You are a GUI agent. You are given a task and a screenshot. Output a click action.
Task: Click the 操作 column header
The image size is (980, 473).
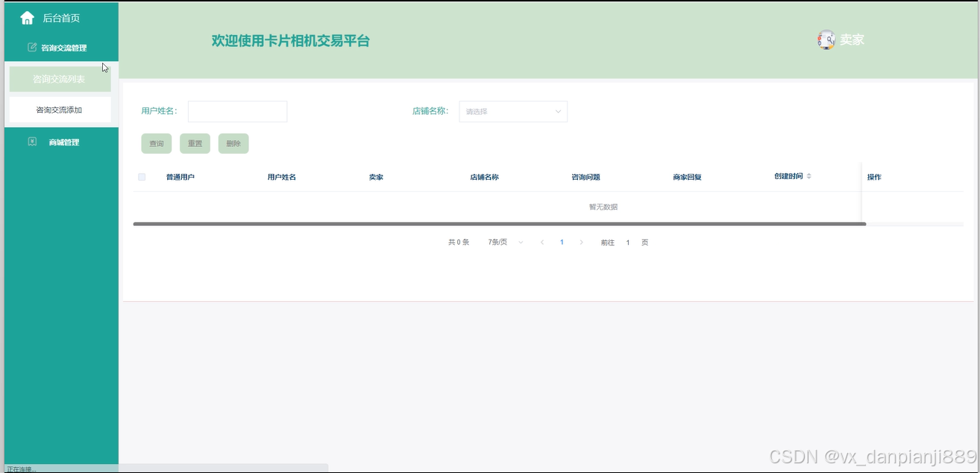point(874,177)
